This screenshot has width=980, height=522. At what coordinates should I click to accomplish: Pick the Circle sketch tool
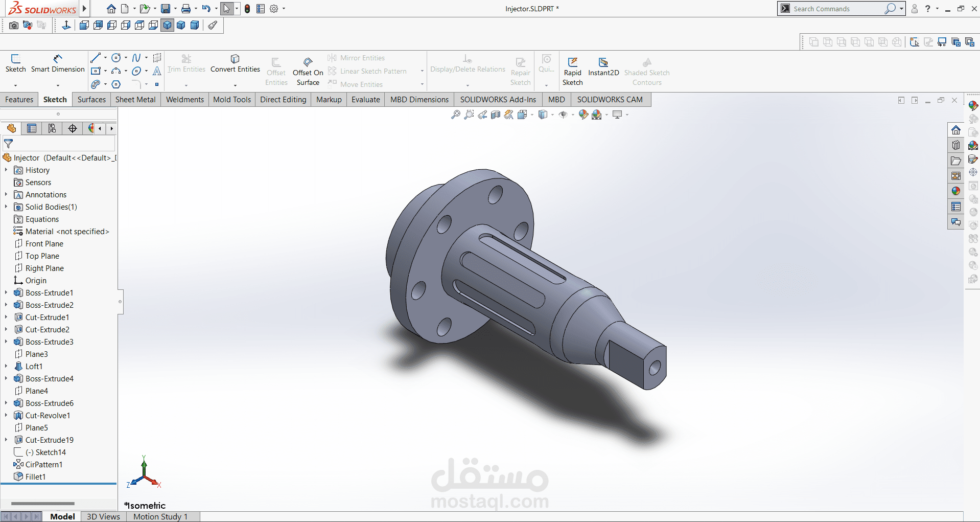pos(116,58)
